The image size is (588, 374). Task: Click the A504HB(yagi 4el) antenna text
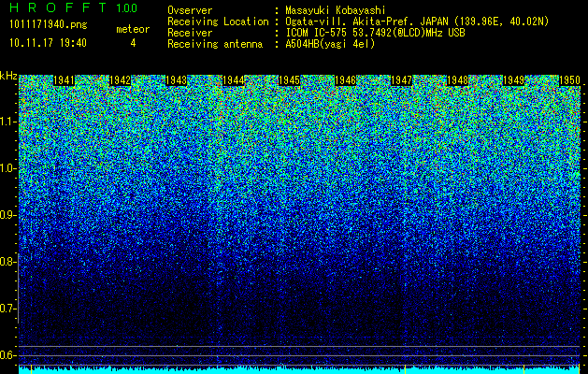(x=330, y=44)
